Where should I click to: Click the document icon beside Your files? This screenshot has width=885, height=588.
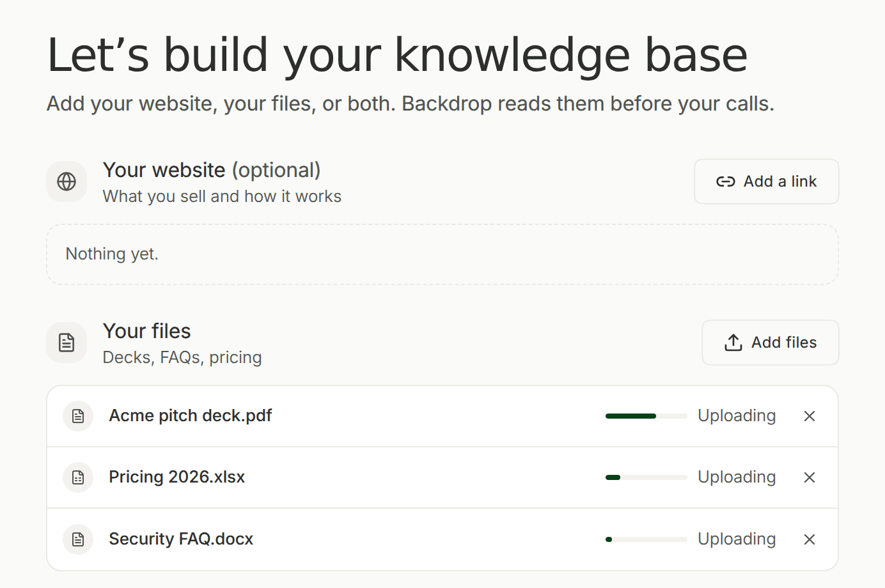67,343
